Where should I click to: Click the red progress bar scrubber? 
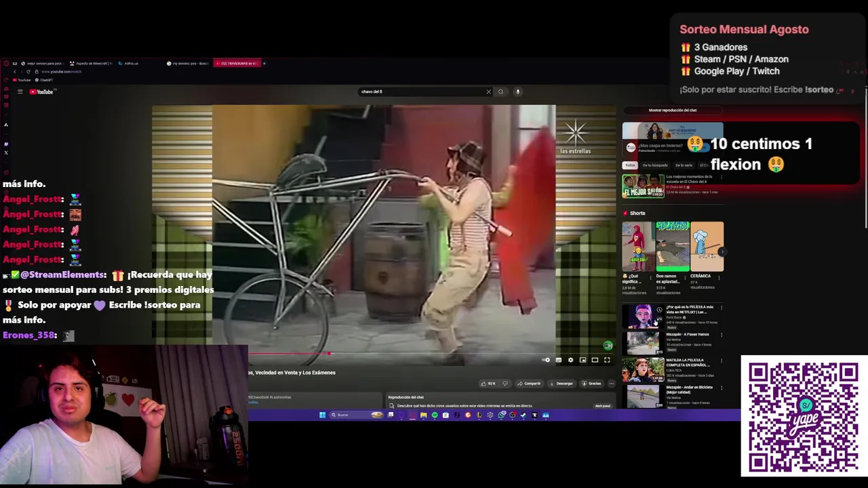[328, 353]
